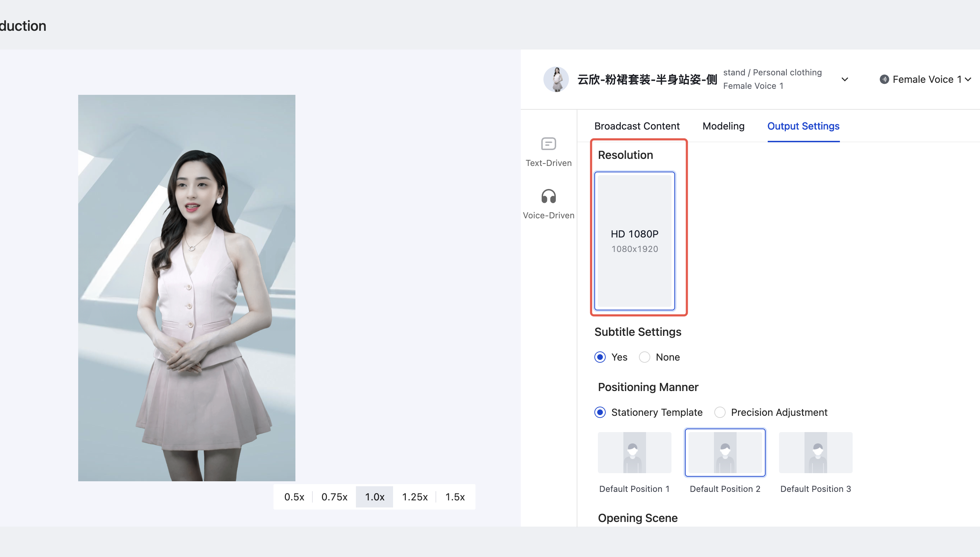Click the speaker icon beside Female Voice 1
The height and width of the screenshot is (557, 980).
coord(884,79)
